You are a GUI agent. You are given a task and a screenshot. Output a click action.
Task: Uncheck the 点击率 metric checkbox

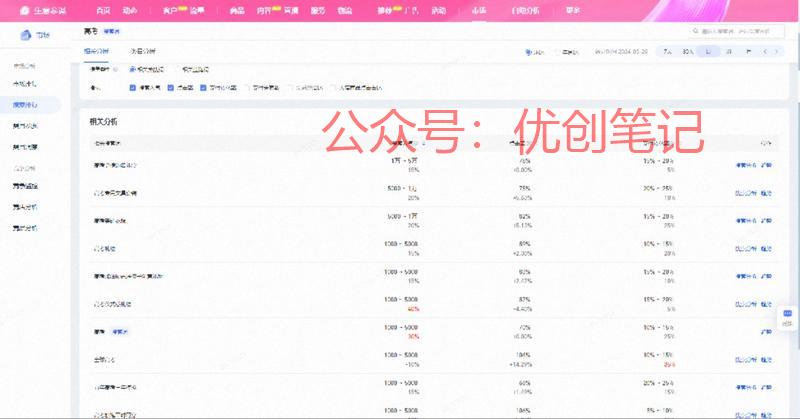(171, 88)
